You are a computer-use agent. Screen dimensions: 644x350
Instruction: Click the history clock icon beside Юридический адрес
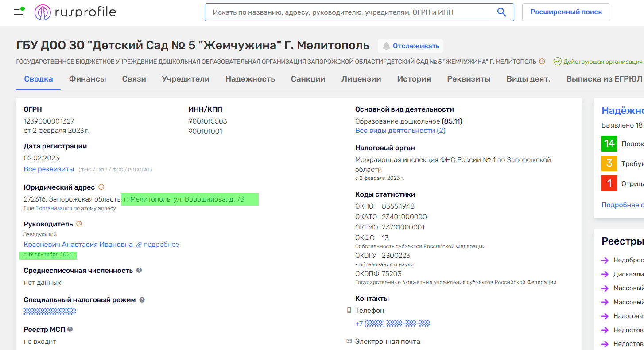tap(101, 187)
